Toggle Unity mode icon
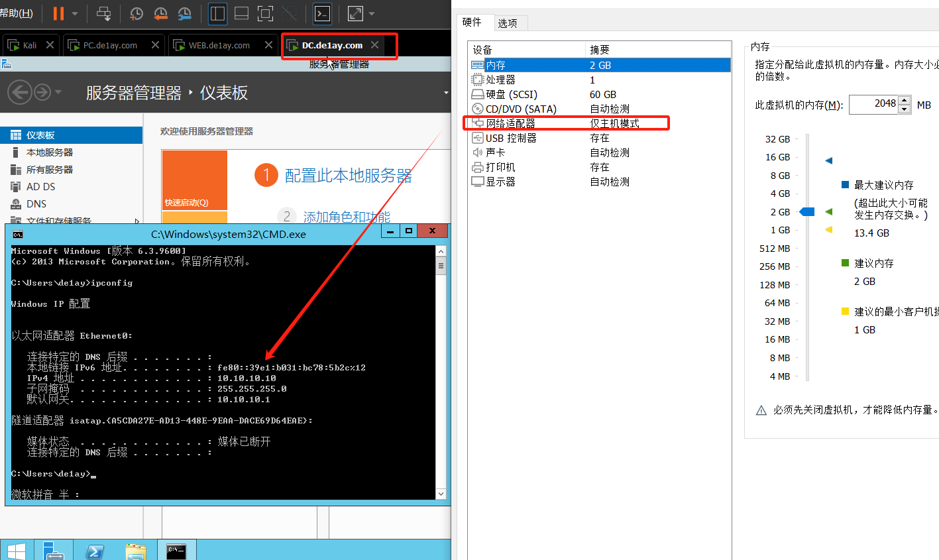 (x=289, y=13)
